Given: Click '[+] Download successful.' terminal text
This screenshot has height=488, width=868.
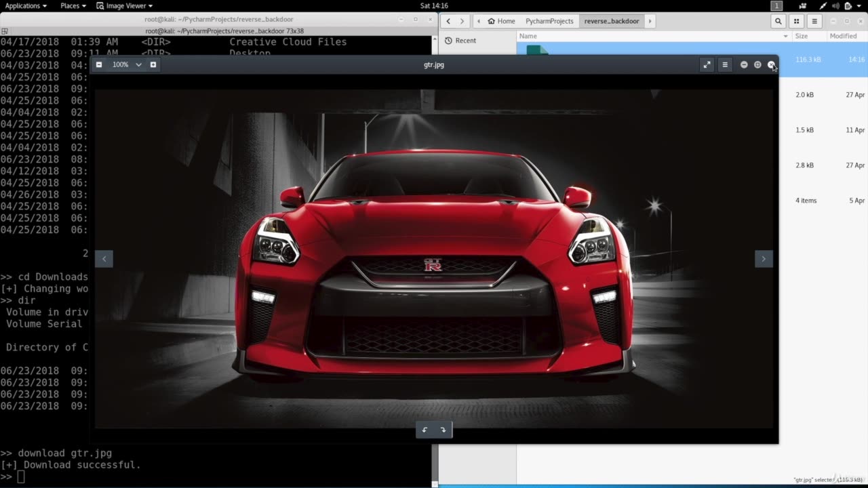Looking at the screenshot, I should click(71, 465).
